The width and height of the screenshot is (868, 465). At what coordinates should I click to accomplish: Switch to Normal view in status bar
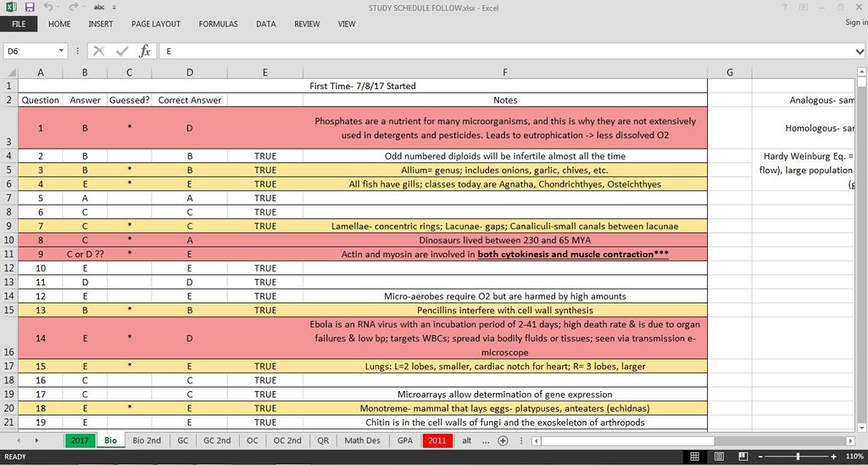pos(694,457)
